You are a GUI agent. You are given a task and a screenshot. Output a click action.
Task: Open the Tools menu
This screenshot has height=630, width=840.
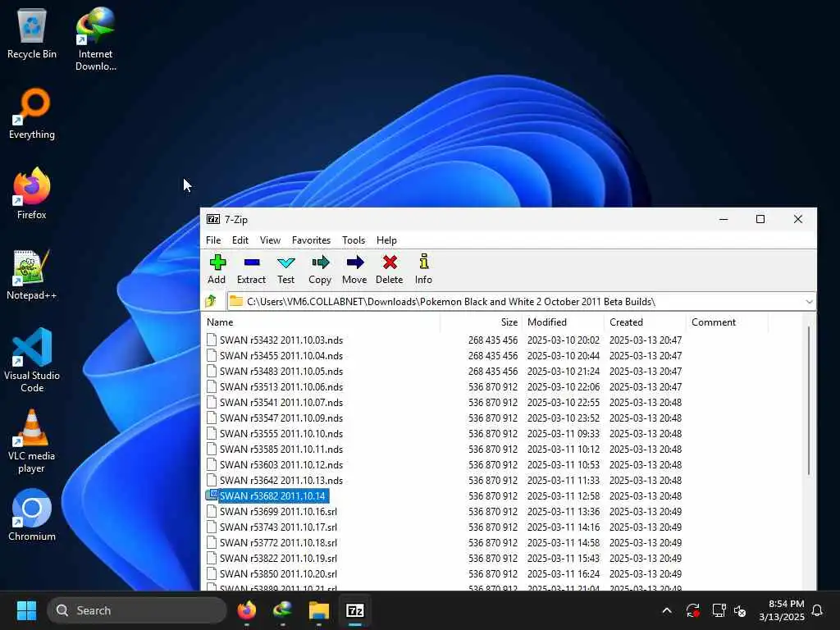[x=354, y=240]
